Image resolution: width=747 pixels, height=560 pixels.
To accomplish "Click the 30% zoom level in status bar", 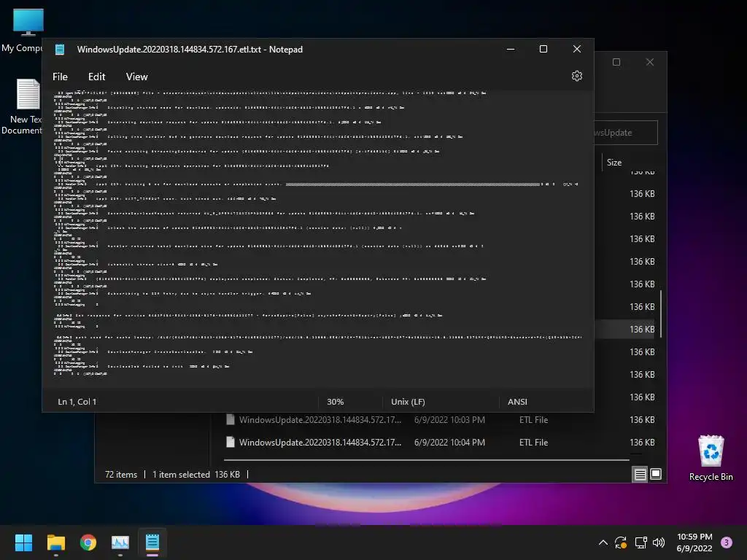I will pyautogui.click(x=335, y=402).
